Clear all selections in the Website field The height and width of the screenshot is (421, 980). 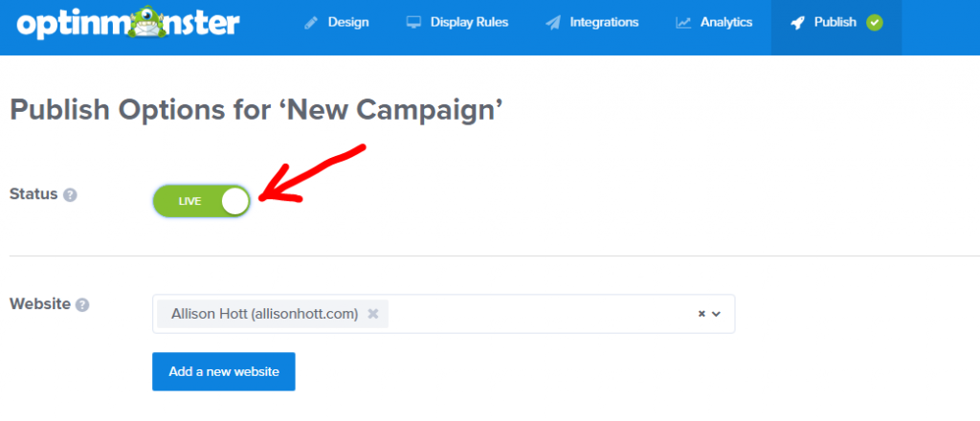(x=701, y=313)
